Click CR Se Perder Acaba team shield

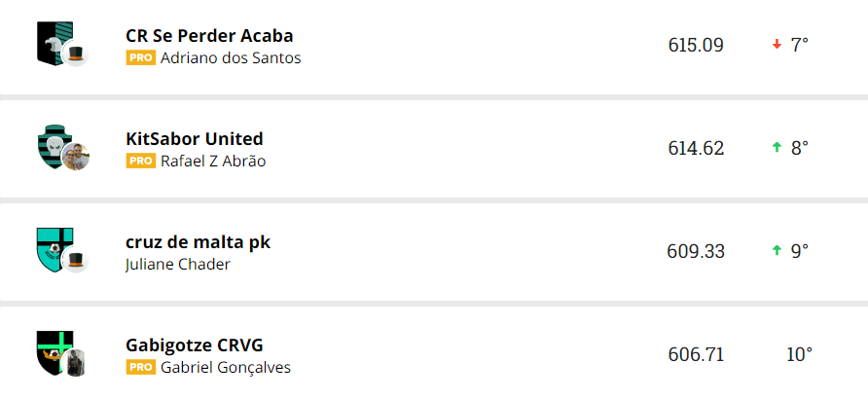[50, 41]
